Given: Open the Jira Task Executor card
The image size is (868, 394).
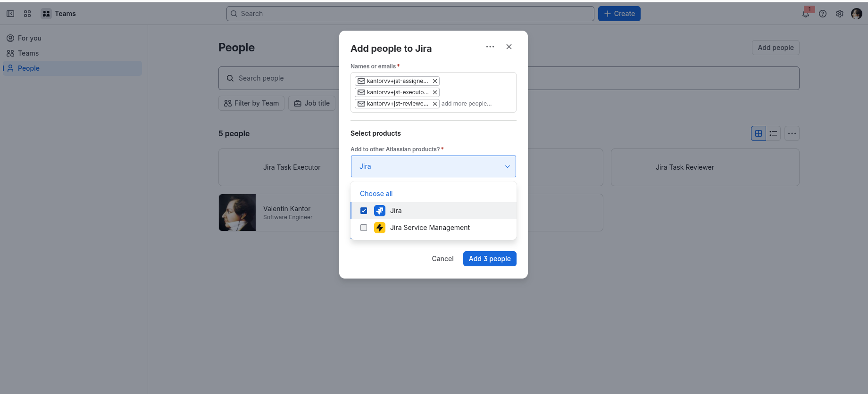Looking at the screenshot, I should 279,167.
